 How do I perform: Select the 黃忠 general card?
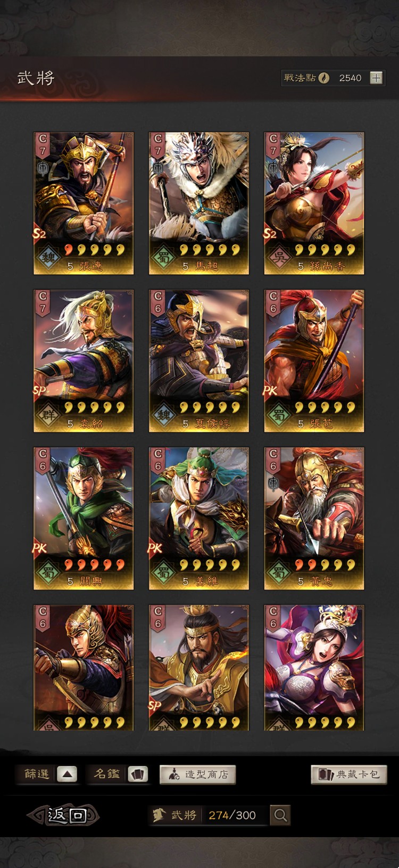tap(314, 519)
